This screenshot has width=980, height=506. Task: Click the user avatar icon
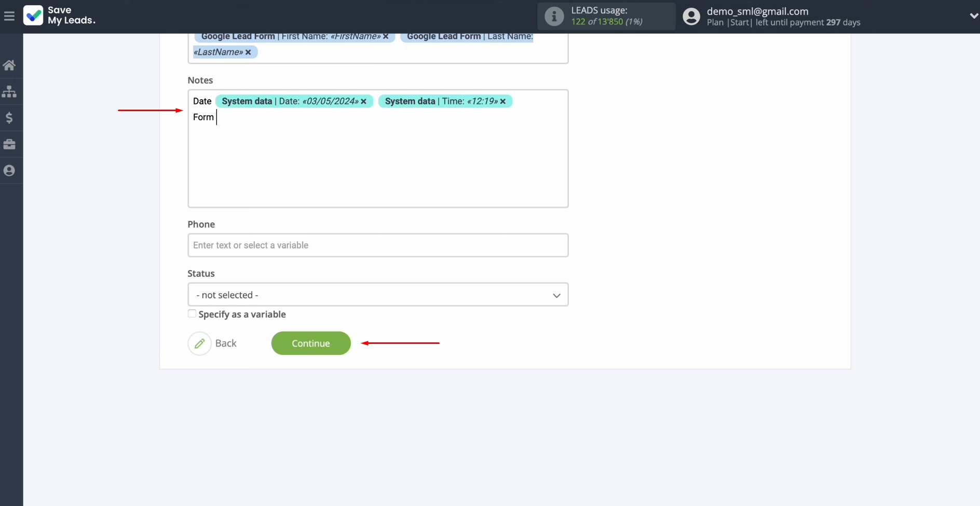pos(691,17)
